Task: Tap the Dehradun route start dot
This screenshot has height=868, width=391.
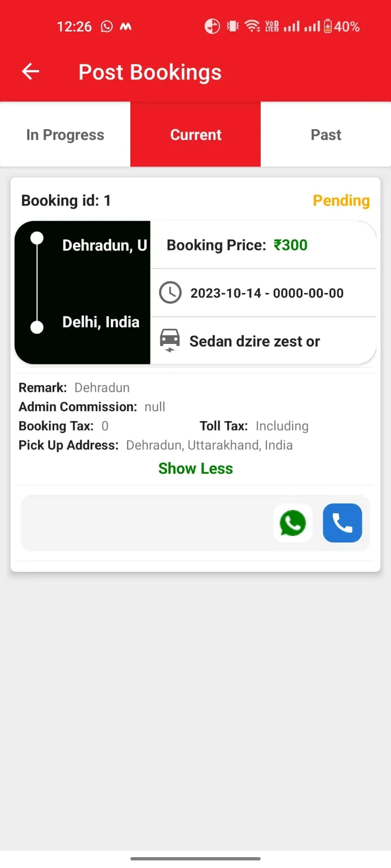Action: tap(37, 238)
